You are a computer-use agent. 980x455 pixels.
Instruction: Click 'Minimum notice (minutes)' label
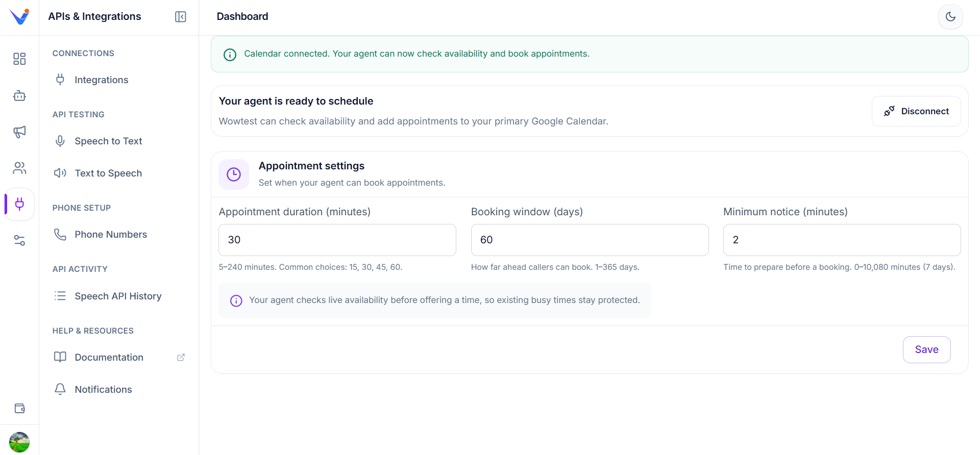(x=786, y=212)
